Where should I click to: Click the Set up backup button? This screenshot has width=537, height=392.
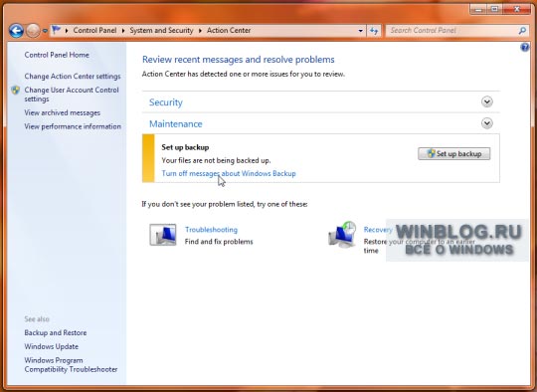tap(453, 153)
